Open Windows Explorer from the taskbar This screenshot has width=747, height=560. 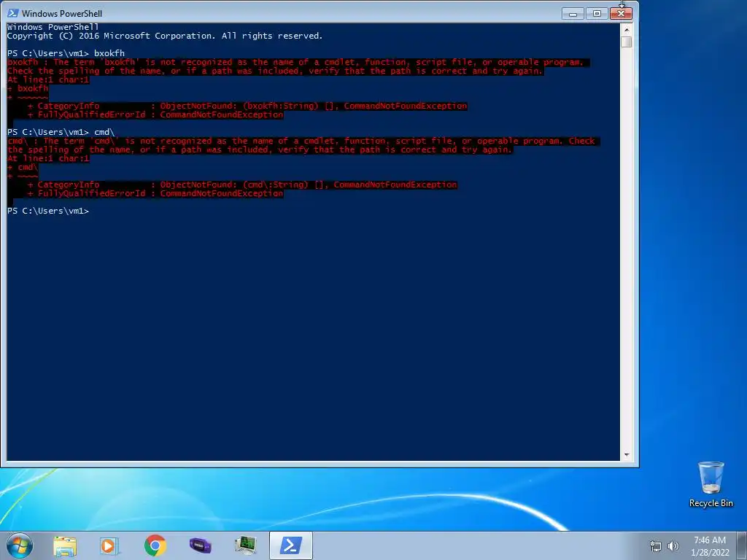click(65, 545)
